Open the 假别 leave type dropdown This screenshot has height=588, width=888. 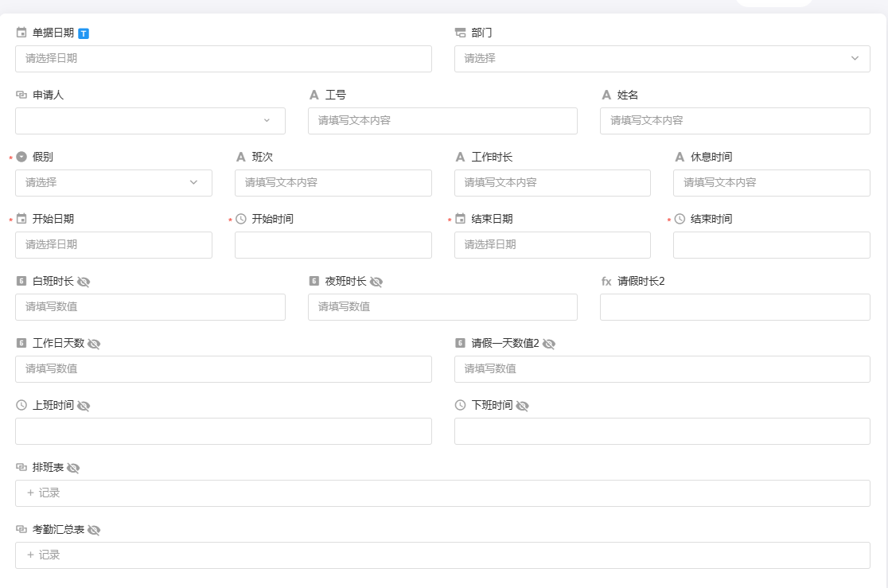point(114,182)
